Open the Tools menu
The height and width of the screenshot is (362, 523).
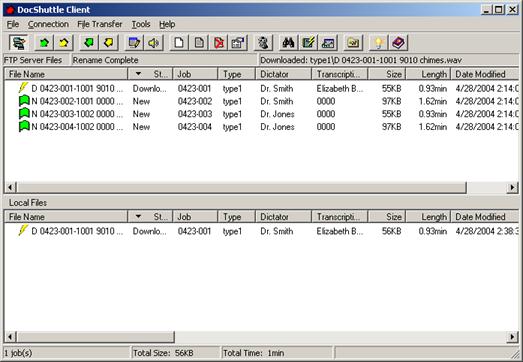[141, 24]
